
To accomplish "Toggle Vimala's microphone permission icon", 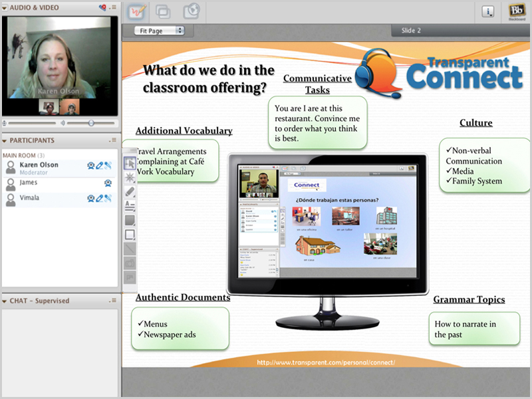I will (108, 198).
